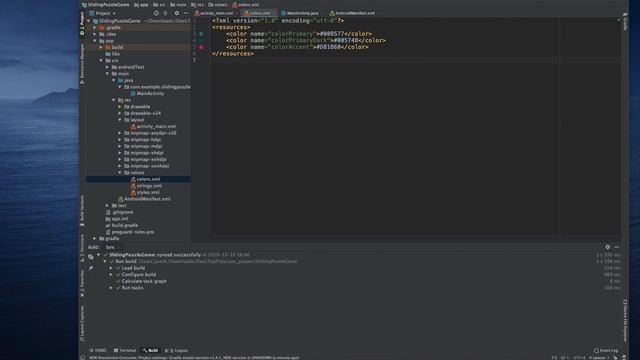The height and width of the screenshot is (360, 640).
Task: Open the Resource Manager side tab
Action: click(x=82, y=64)
